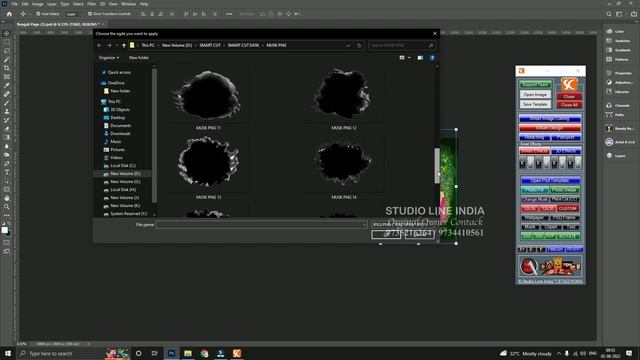The width and height of the screenshot is (640, 360).
Task: Click the Search MUSK PNG field
Action: click(x=402, y=45)
